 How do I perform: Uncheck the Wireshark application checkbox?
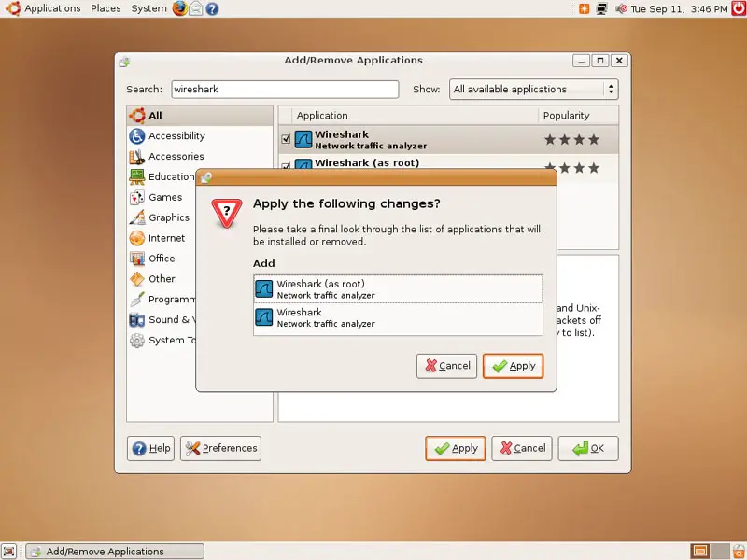tap(287, 140)
